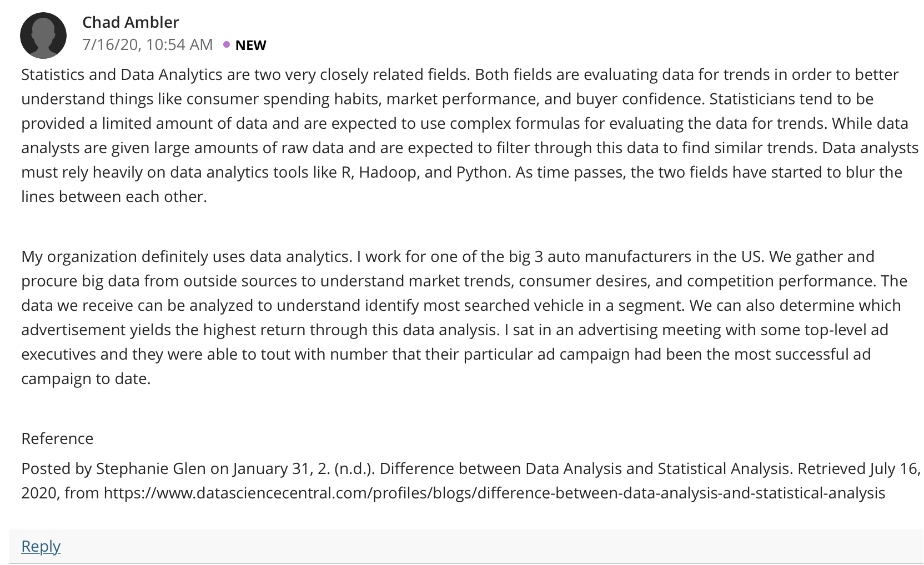Click the Reference heading

pyautogui.click(x=57, y=438)
